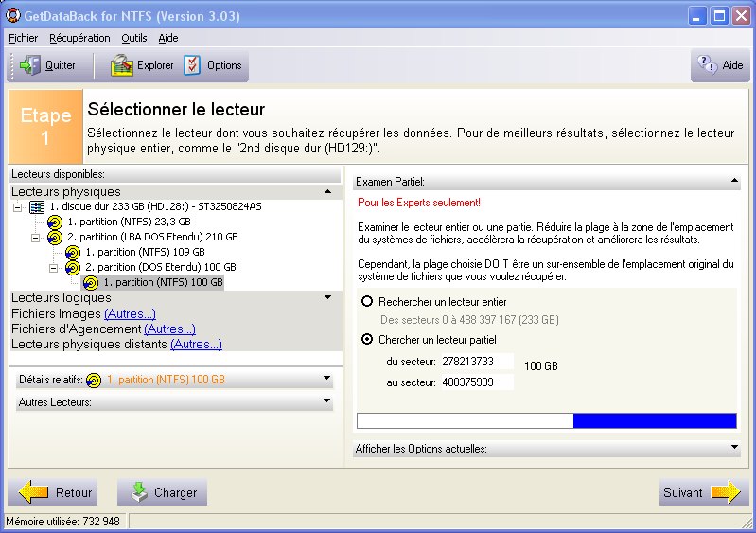Collapse the LBA DOS Etendu 210 GB node
Screen dimensions: 756x533
pos(36,238)
